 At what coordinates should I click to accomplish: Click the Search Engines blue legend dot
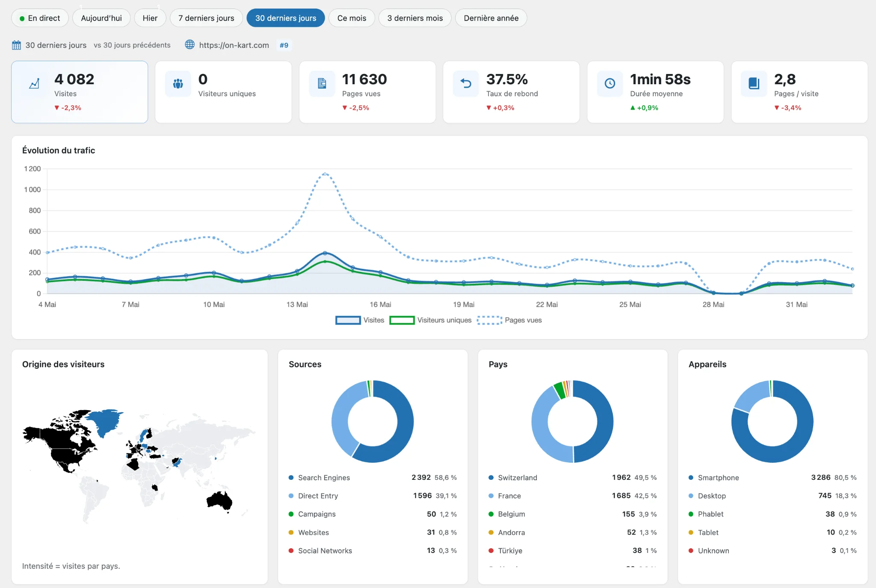291,477
